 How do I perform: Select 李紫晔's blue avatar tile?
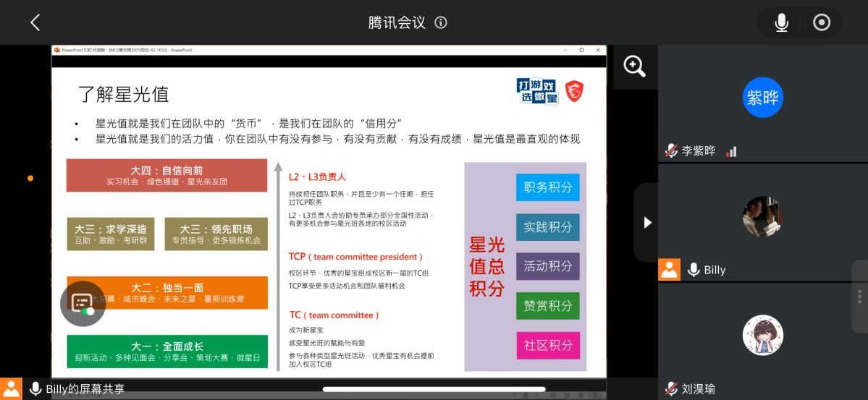coord(763,97)
